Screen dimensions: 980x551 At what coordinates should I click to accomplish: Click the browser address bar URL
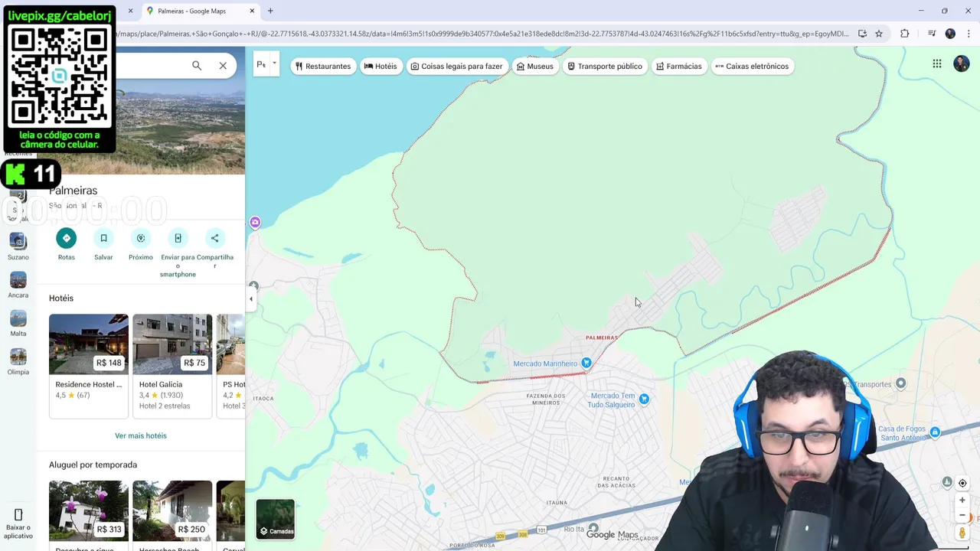click(x=482, y=34)
